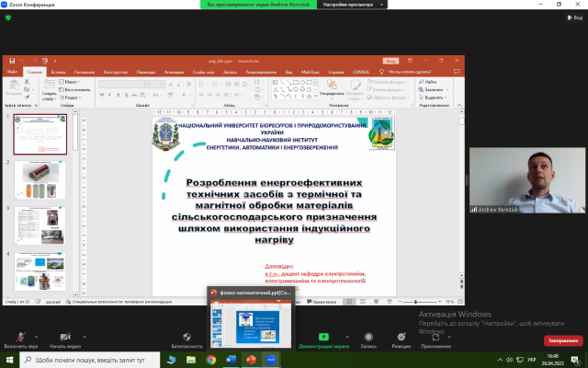Click Найти find button

[428, 82]
